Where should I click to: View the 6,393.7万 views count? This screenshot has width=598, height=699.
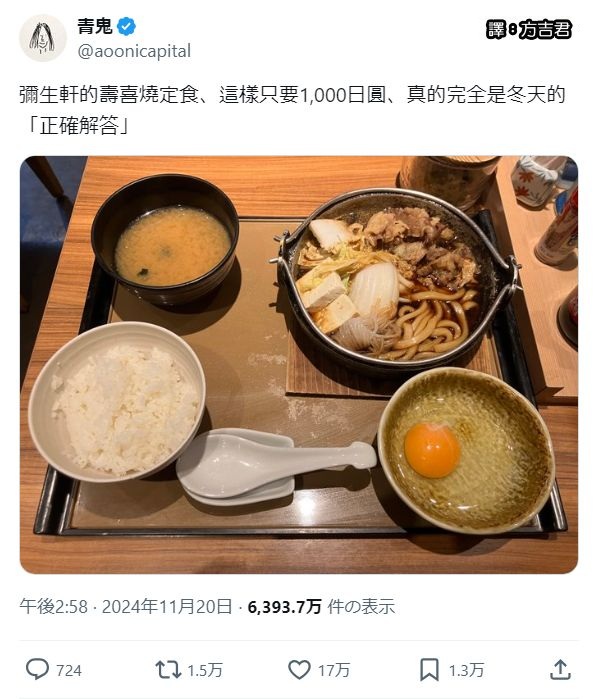click(x=285, y=607)
